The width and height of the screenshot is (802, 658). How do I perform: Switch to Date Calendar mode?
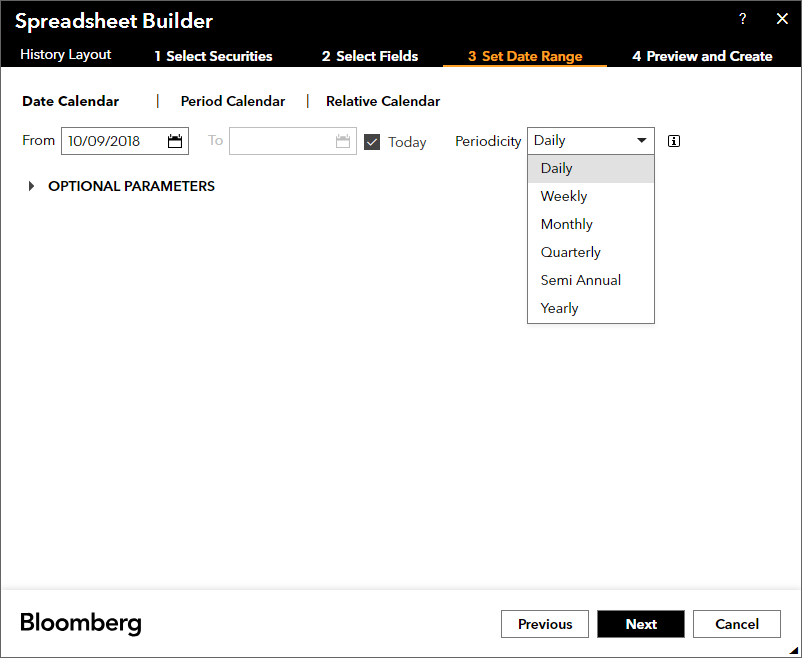coord(71,101)
